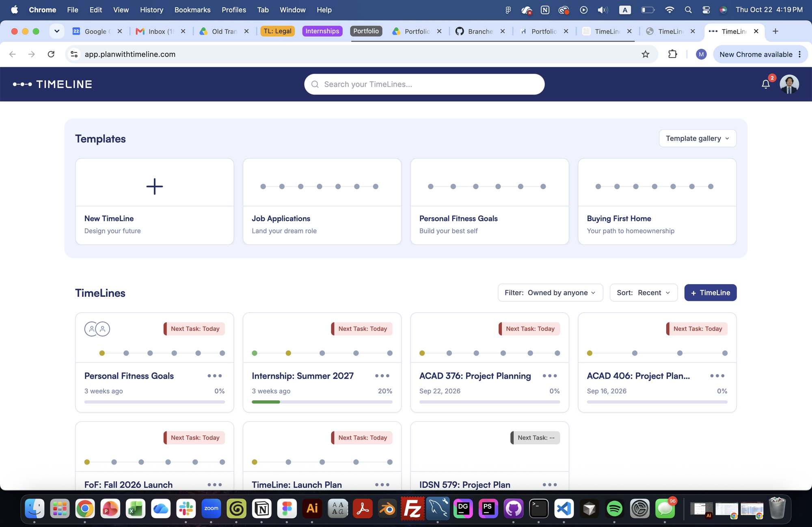Open options dots for ACAD 376: Project Planning
This screenshot has width=812, height=527.
[x=550, y=376]
